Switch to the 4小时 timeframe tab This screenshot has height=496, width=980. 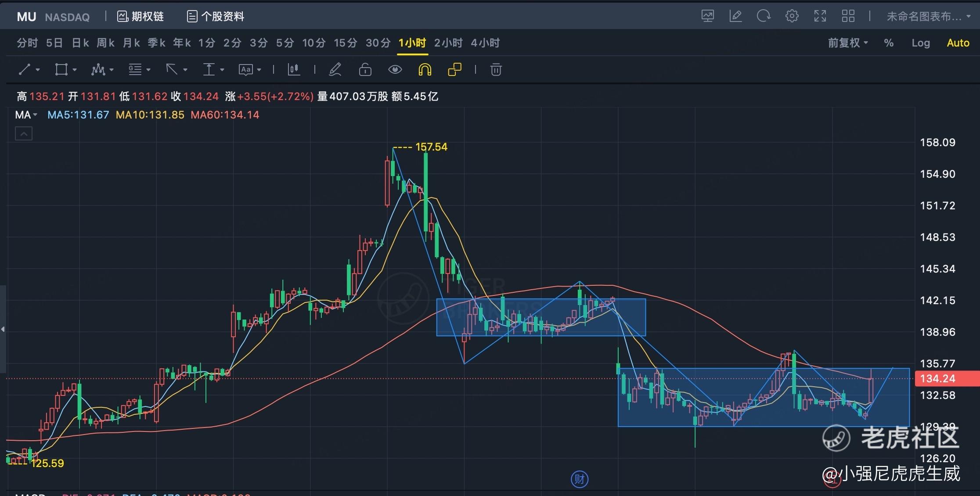coord(485,43)
